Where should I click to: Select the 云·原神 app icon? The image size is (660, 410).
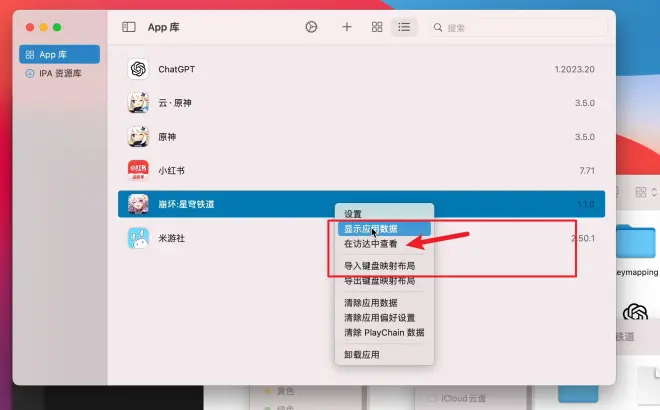tap(138, 103)
